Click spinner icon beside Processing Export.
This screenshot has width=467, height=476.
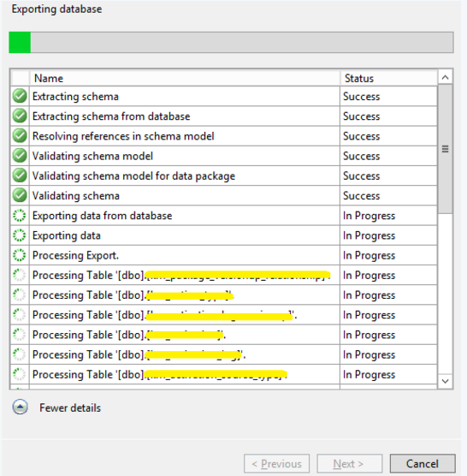[x=20, y=255]
